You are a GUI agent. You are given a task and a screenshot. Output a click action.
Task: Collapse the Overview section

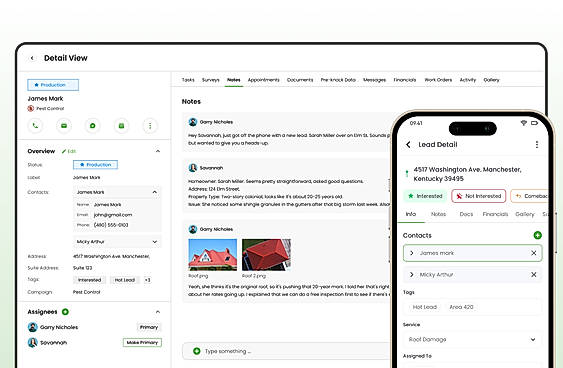coord(158,151)
